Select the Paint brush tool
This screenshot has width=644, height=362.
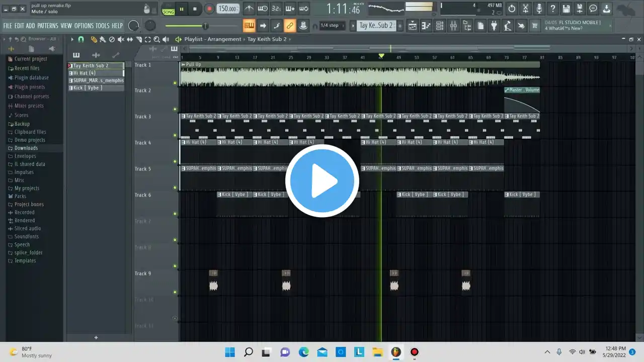pyautogui.click(x=103, y=39)
